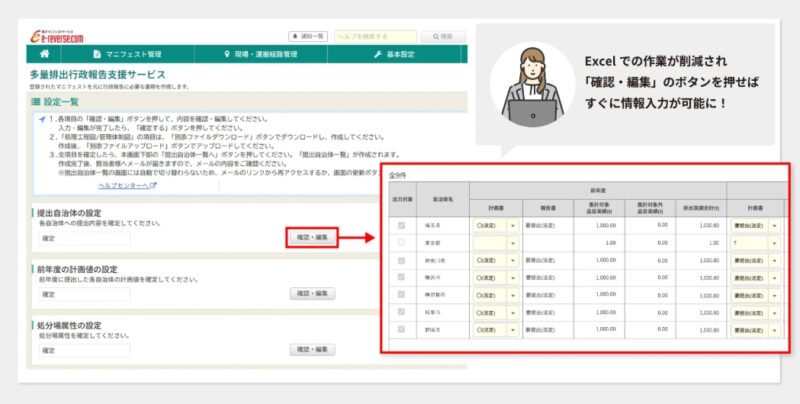Click the bell icon notification list button
The width and height of the screenshot is (800, 404).
click(x=307, y=36)
